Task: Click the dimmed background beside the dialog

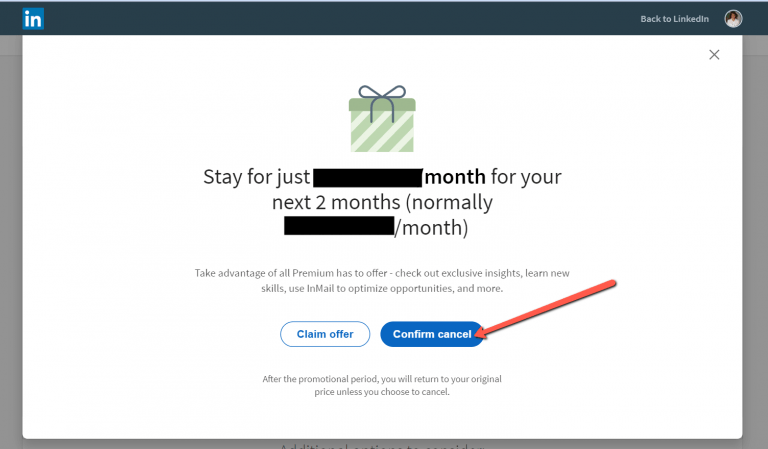Action: pyautogui.click(x=11, y=245)
